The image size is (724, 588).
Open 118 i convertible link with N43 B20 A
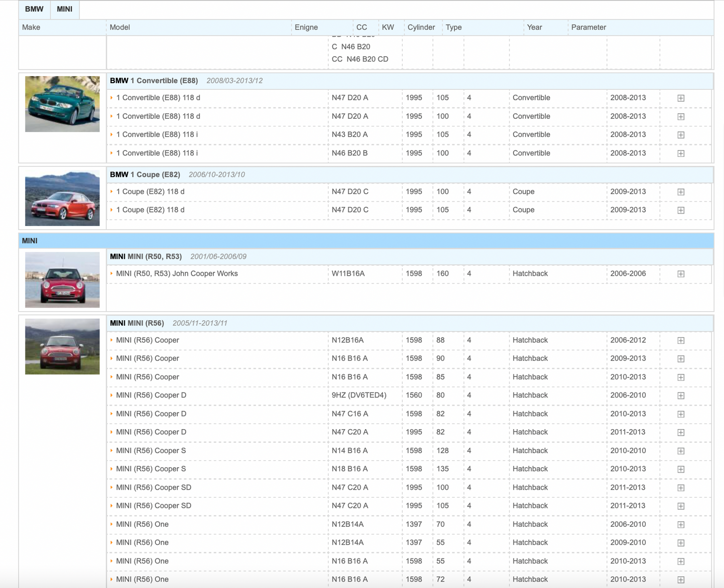(x=157, y=134)
